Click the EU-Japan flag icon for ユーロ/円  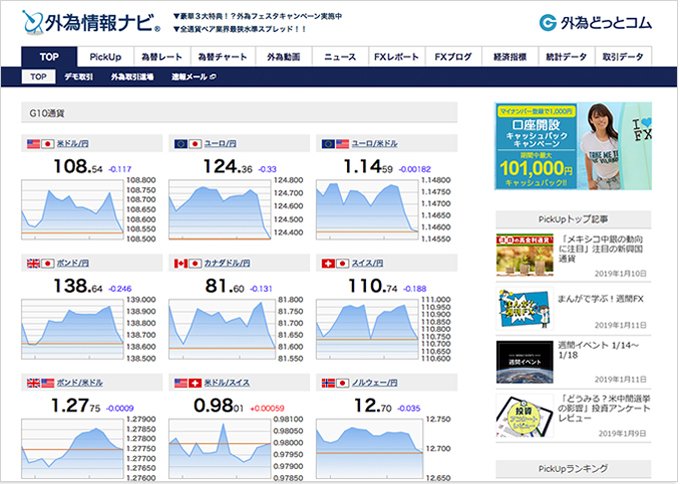(187, 145)
